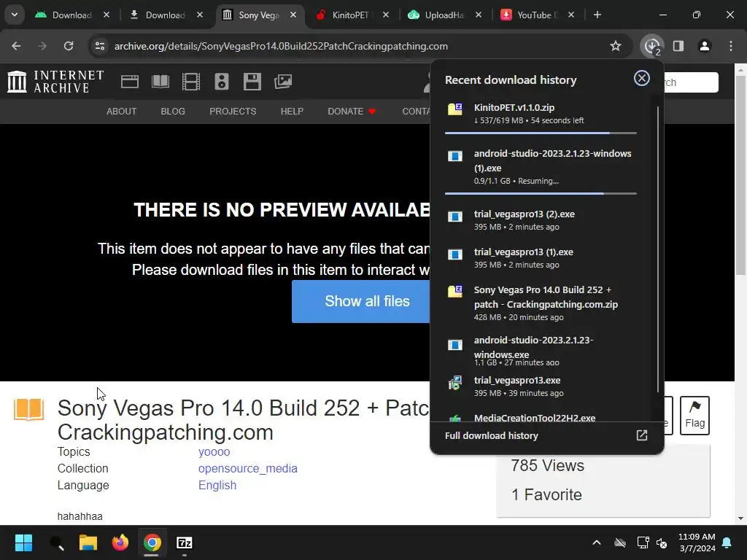Open Windows taskbar search
The width and height of the screenshot is (747, 560).
(x=56, y=542)
